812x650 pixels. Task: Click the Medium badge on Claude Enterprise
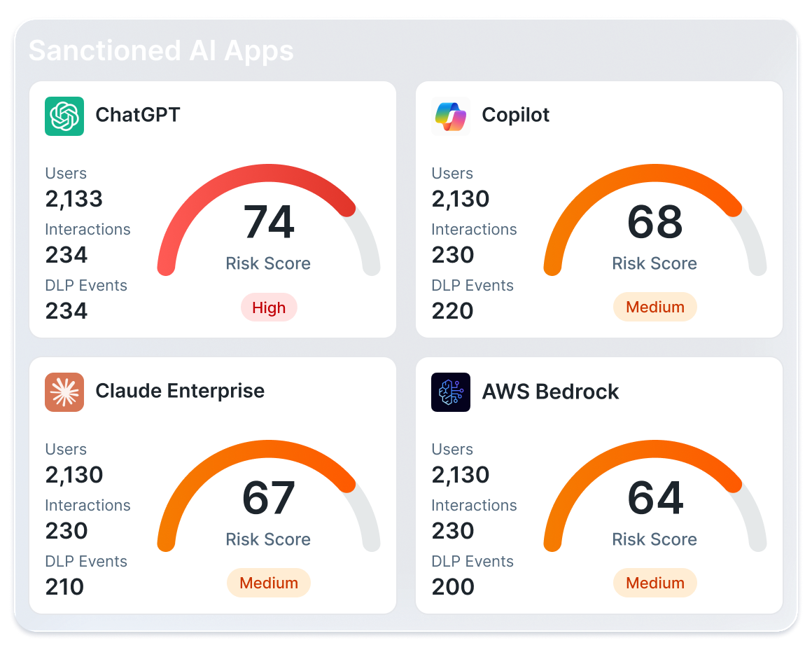pyautogui.click(x=269, y=583)
